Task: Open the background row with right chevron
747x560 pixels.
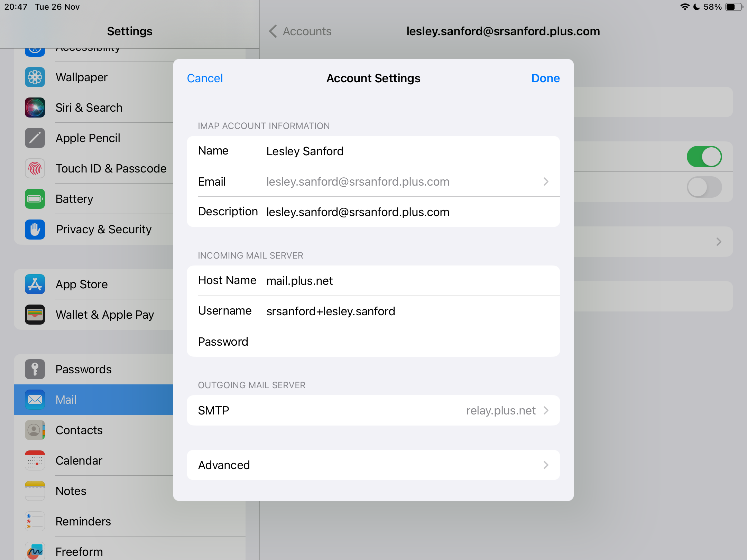Action: [654, 242]
